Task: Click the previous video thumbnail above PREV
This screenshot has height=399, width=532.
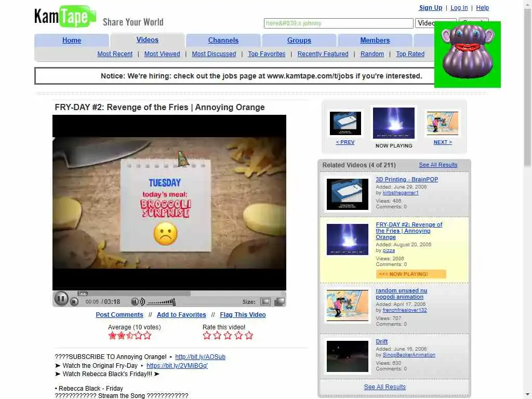Action: (x=345, y=123)
